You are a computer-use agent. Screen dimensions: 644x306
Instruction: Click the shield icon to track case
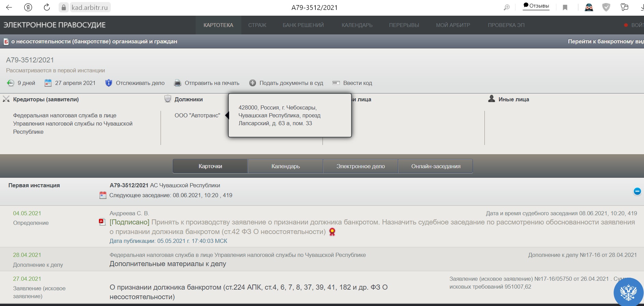coord(108,83)
